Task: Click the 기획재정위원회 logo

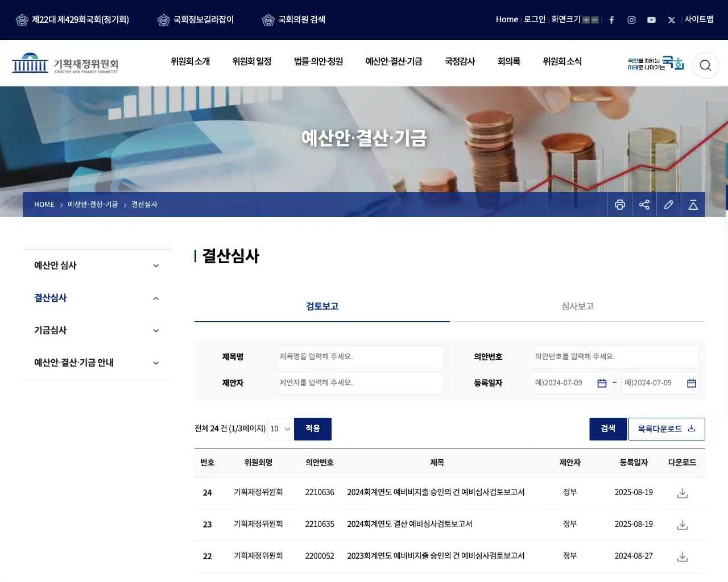Action: coord(65,63)
